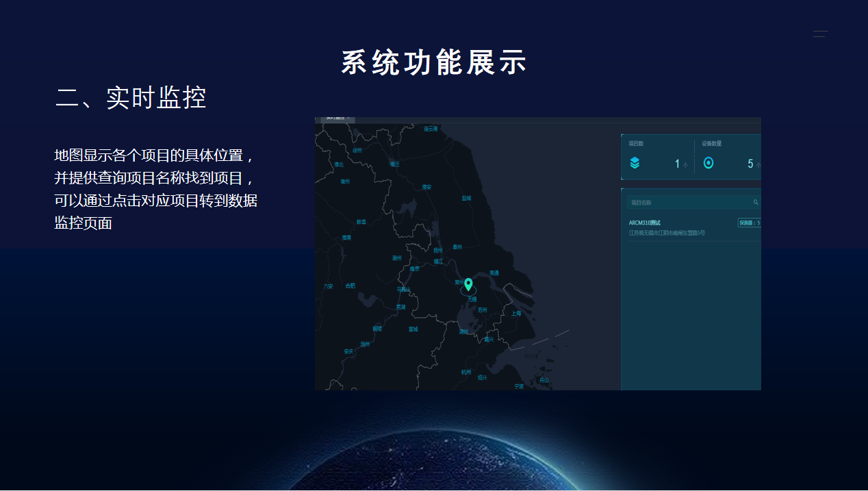Click 宣城 on the map
Image resolution: width=868 pixels, height=491 pixels.
click(413, 329)
